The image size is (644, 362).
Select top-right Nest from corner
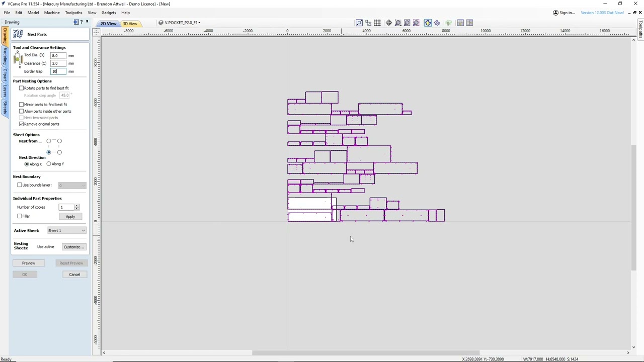[59, 141]
